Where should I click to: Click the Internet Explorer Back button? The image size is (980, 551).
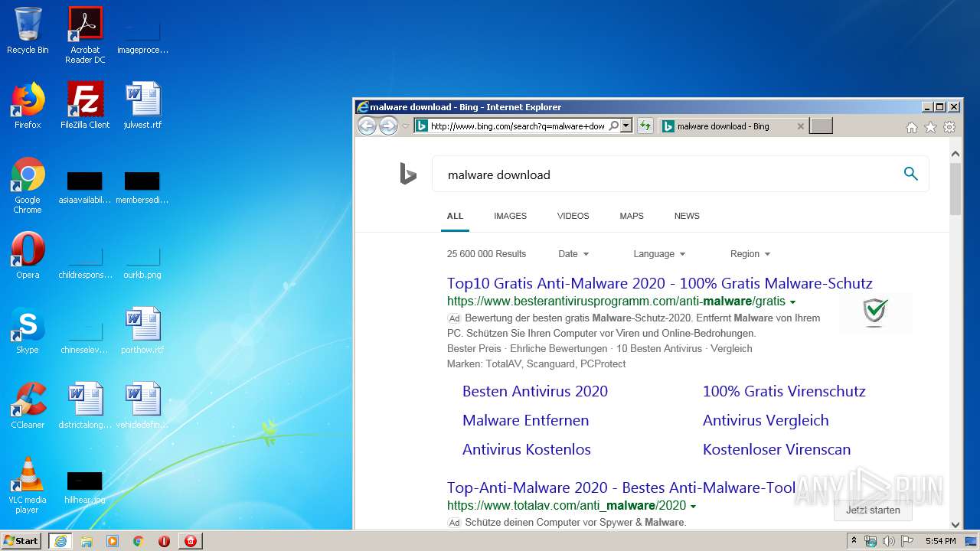point(367,126)
